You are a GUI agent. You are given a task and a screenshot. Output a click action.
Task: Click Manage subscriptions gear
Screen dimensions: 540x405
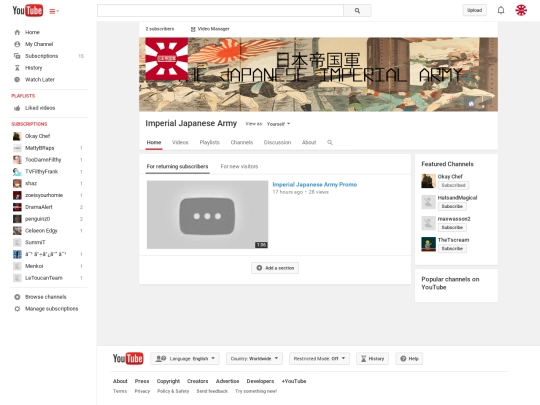(17, 309)
